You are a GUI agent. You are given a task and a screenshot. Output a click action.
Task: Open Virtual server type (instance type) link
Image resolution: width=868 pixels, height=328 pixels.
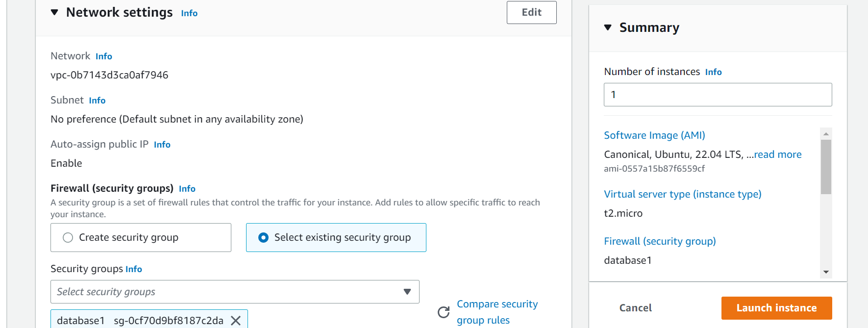[682, 194]
